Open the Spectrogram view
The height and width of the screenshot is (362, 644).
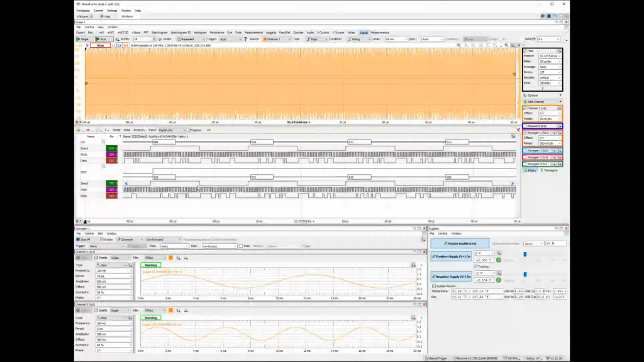click(159, 33)
